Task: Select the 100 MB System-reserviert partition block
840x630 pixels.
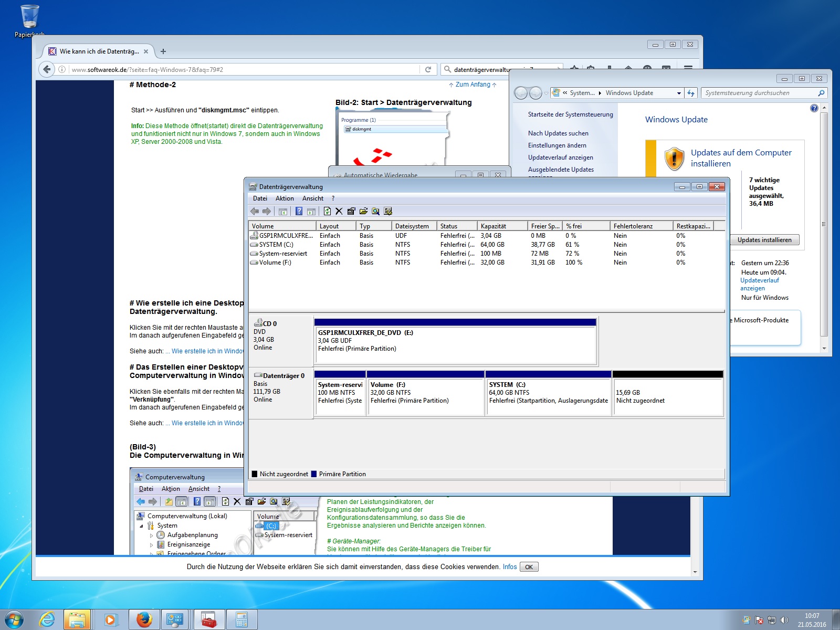Action: pyautogui.click(x=340, y=393)
